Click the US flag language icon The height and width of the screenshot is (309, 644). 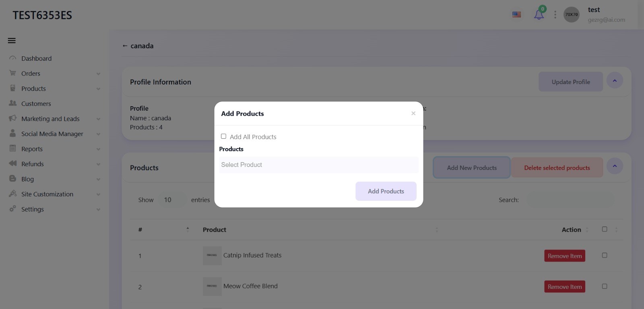pos(517,14)
